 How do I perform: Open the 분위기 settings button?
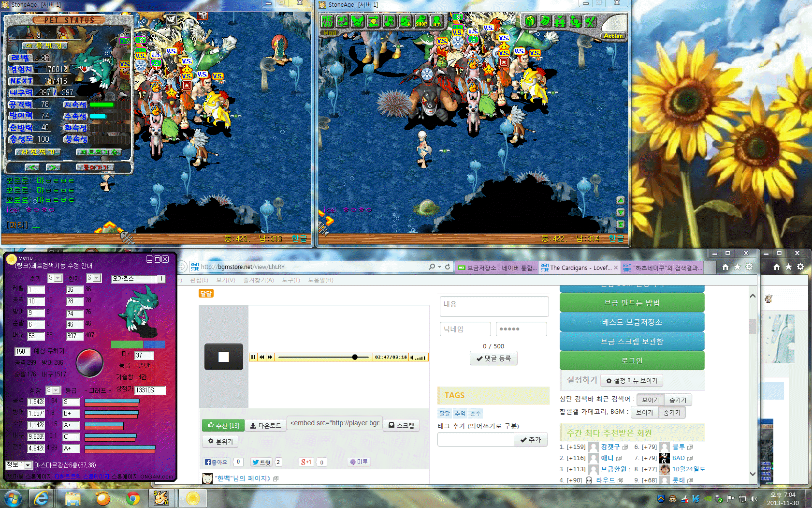pos(220,441)
